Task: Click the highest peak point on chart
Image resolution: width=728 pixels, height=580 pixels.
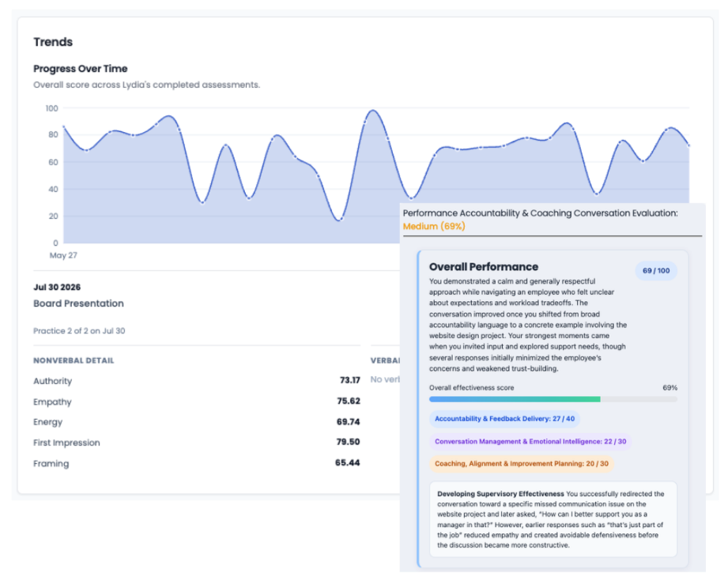Action: [372, 111]
